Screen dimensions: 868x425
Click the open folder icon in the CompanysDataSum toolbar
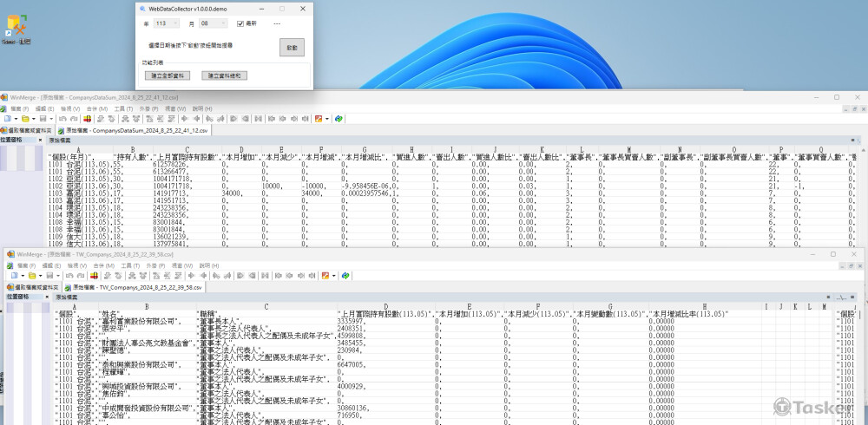pos(24,119)
